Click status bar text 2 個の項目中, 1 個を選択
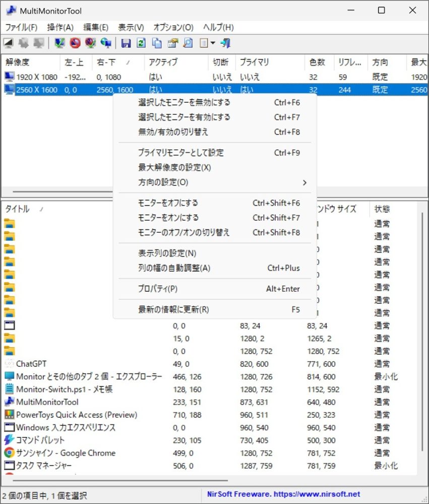The height and width of the screenshot is (504, 429). [x=45, y=495]
